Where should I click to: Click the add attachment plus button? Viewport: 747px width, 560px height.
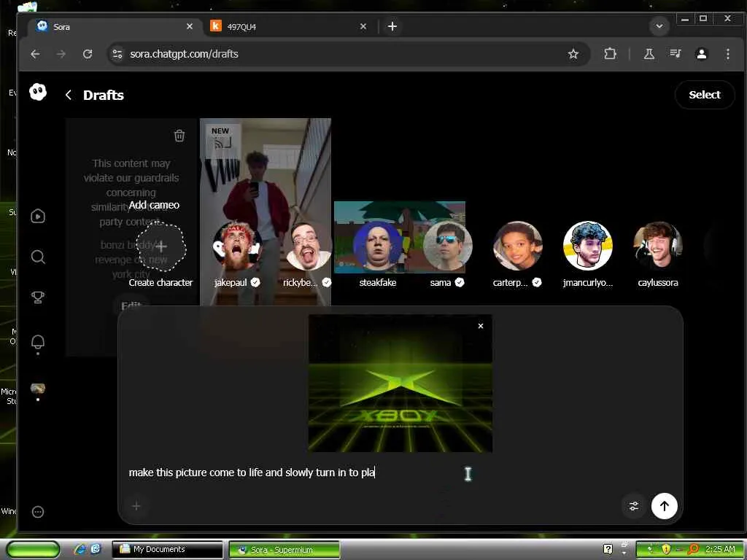point(136,506)
